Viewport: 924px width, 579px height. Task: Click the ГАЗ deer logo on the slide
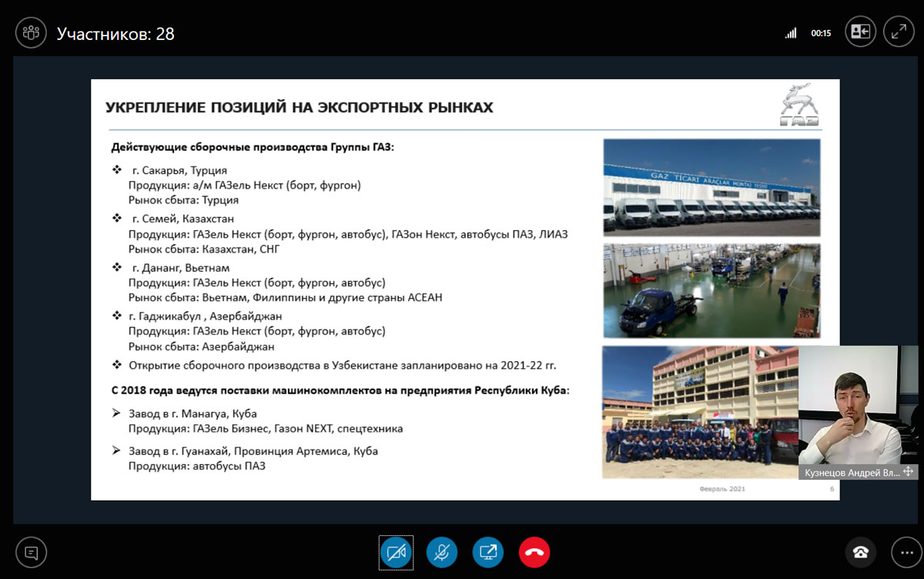pos(799,105)
